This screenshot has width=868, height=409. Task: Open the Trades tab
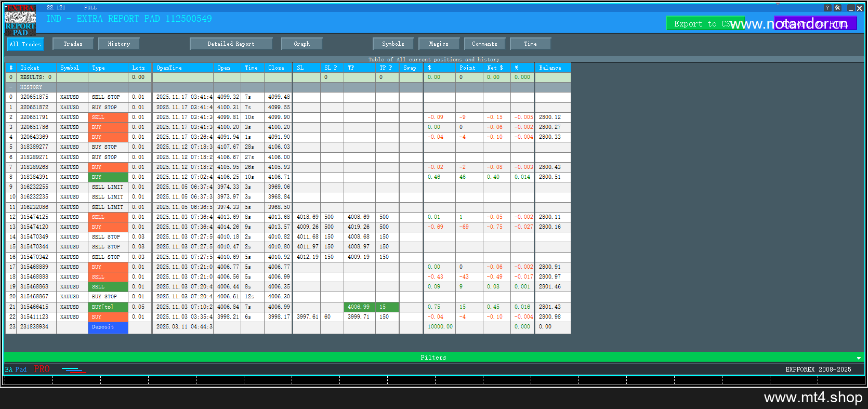tap(73, 44)
